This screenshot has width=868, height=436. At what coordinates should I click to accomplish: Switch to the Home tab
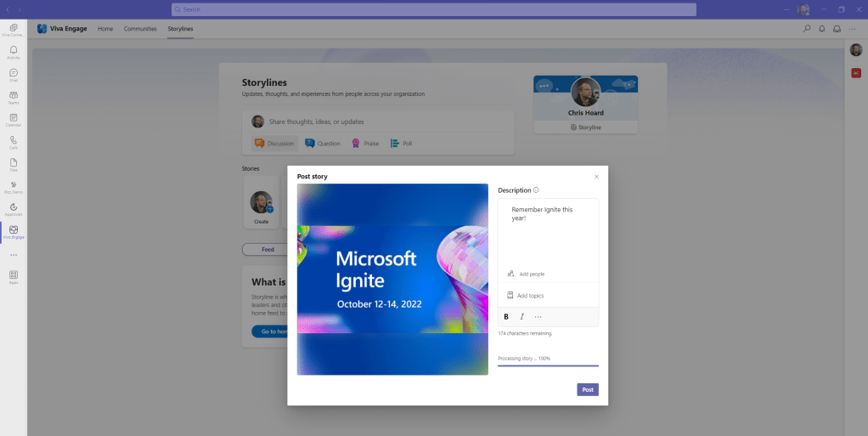[x=105, y=29]
